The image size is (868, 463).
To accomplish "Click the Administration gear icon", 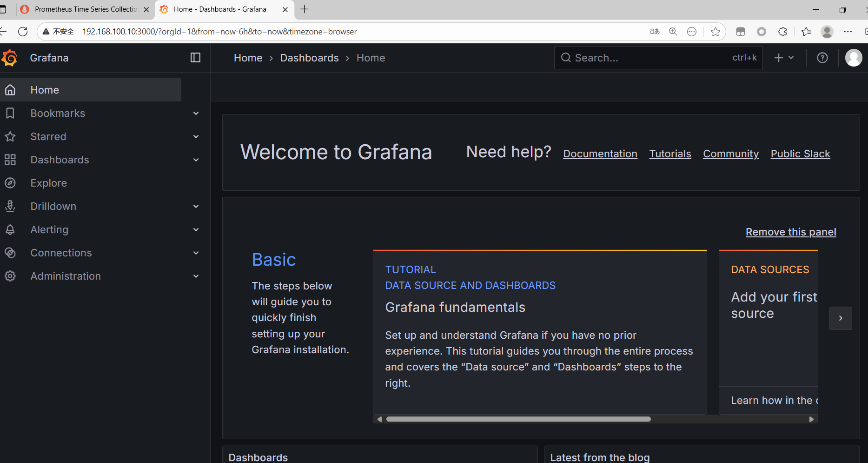I will pyautogui.click(x=10, y=276).
